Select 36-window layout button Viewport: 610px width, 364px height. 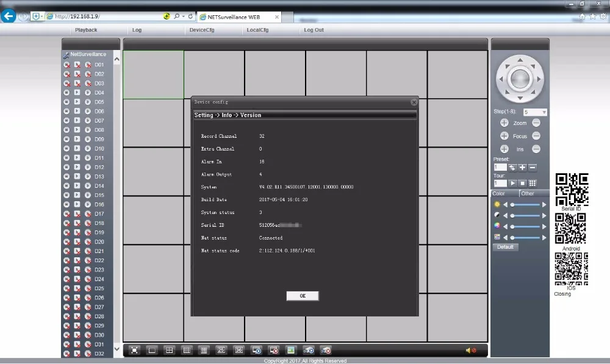[239, 351]
